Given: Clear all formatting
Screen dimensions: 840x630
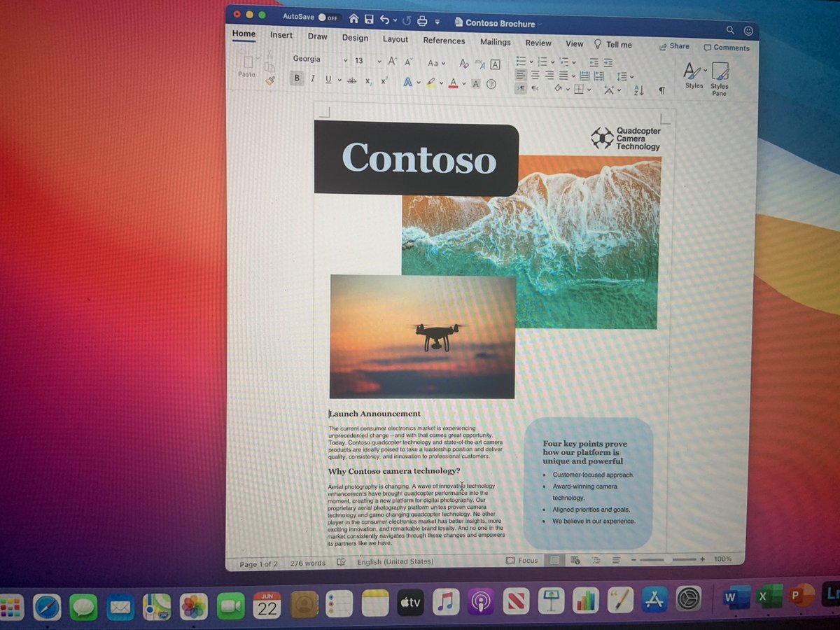Looking at the screenshot, I should 464,64.
